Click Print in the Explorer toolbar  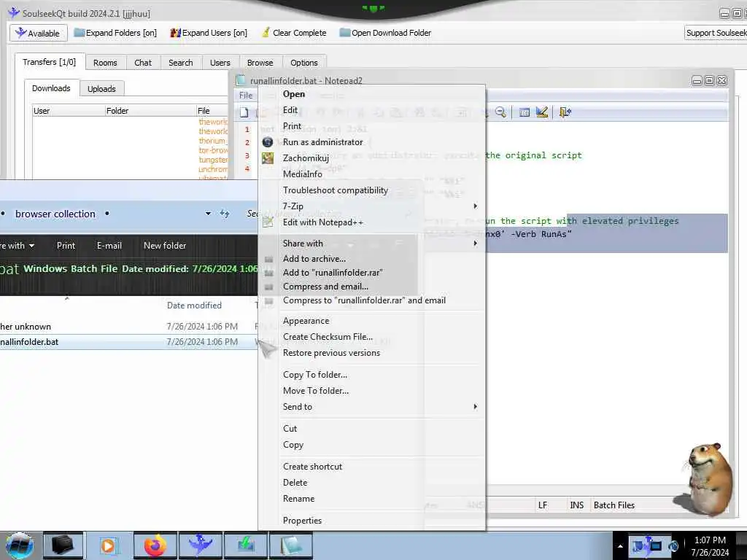pos(66,246)
